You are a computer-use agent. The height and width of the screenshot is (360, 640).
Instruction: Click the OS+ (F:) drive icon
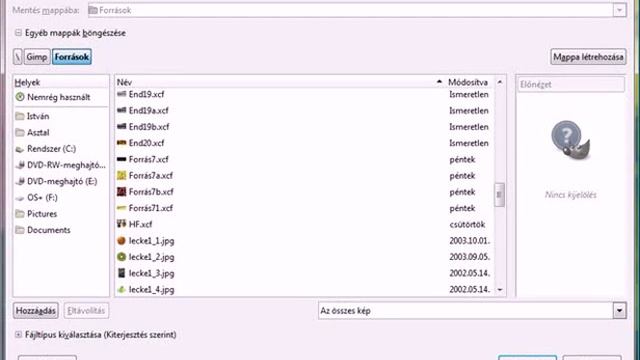20,198
